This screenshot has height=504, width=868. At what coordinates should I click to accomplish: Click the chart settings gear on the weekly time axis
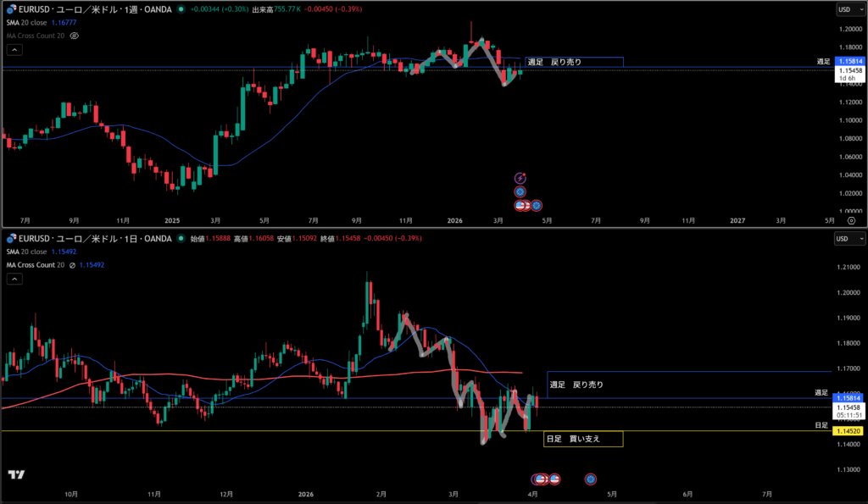[850, 219]
